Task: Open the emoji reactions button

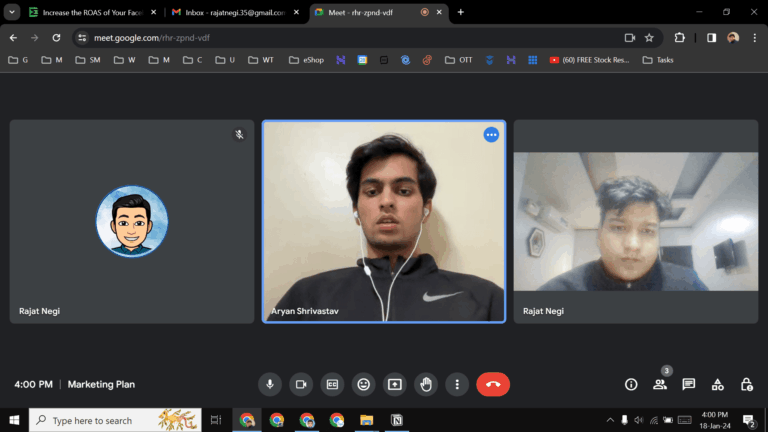Action: point(363,384)
